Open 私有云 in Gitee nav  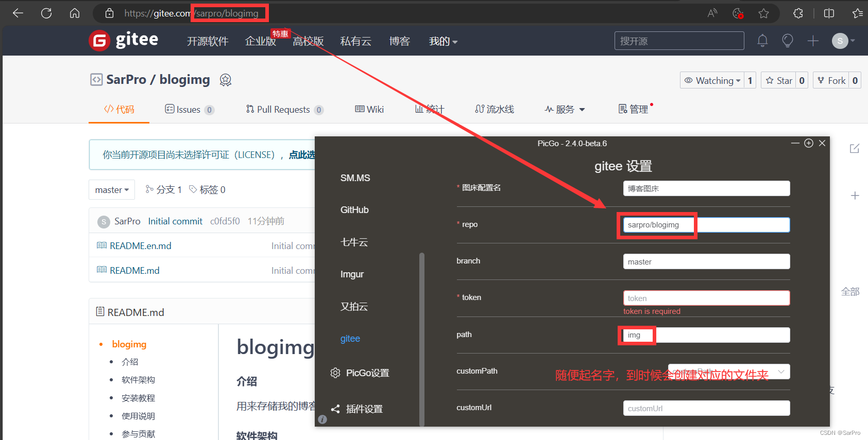[x=355, y=41]
